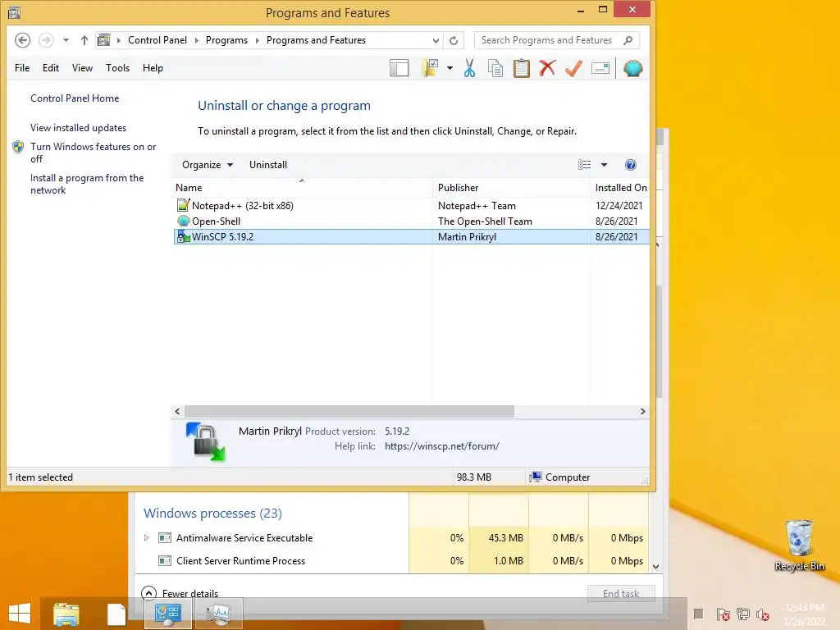Image resolution: width=840 pixels, height=630 pixels.
Task: Click Task Manager's scroll down arrow
Action: pyautogui.click(x=656, y=567)
